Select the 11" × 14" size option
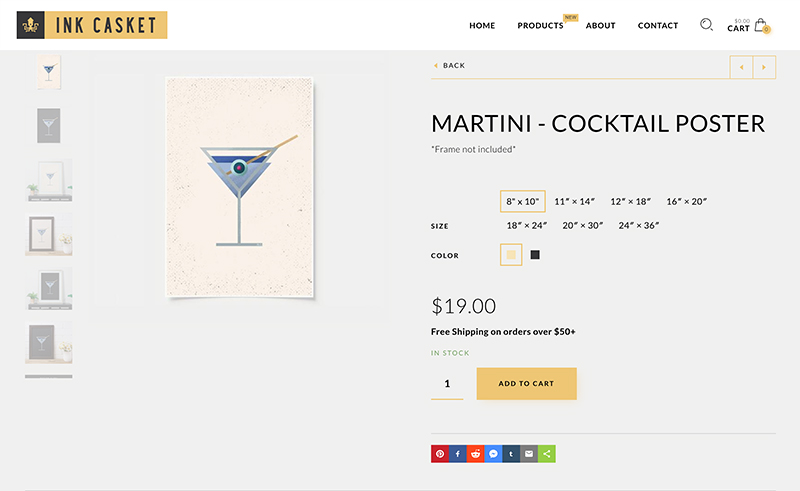The width and height of the screenshot is (800, 491). click(575, 202)
